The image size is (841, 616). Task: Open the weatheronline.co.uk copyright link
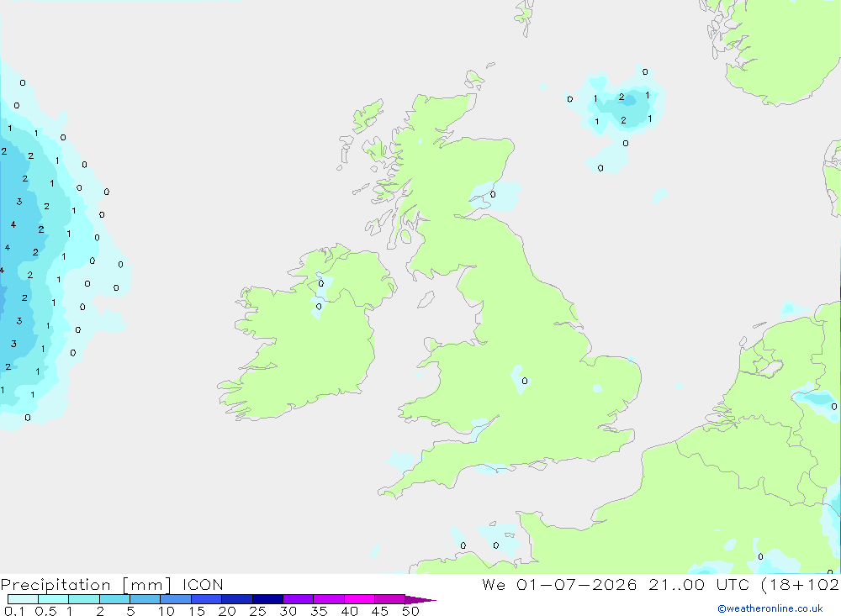pos(770,608)
